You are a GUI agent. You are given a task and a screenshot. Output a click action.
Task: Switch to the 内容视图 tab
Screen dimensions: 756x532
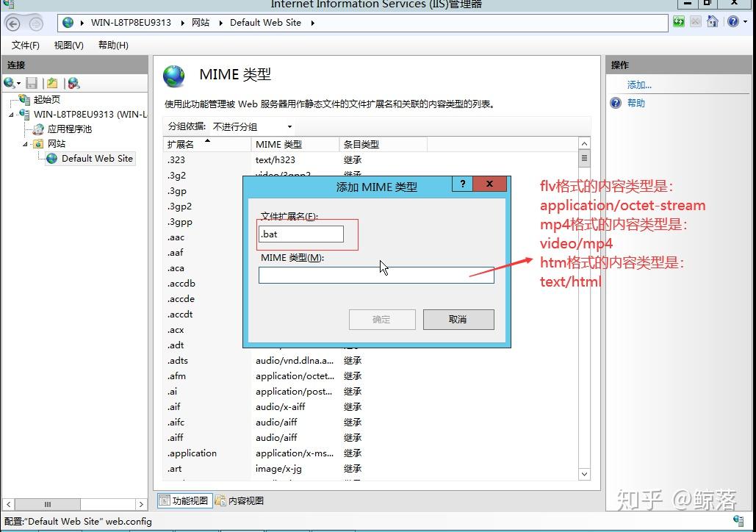tap(242, 500)
